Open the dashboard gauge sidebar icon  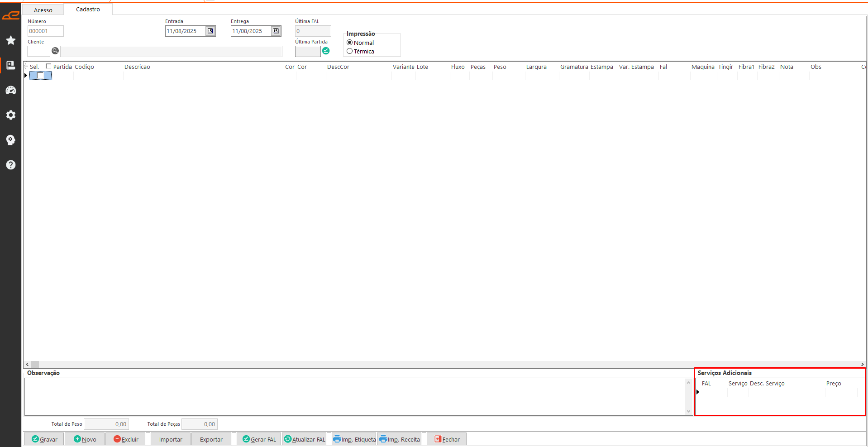click(x=11, y=90)
